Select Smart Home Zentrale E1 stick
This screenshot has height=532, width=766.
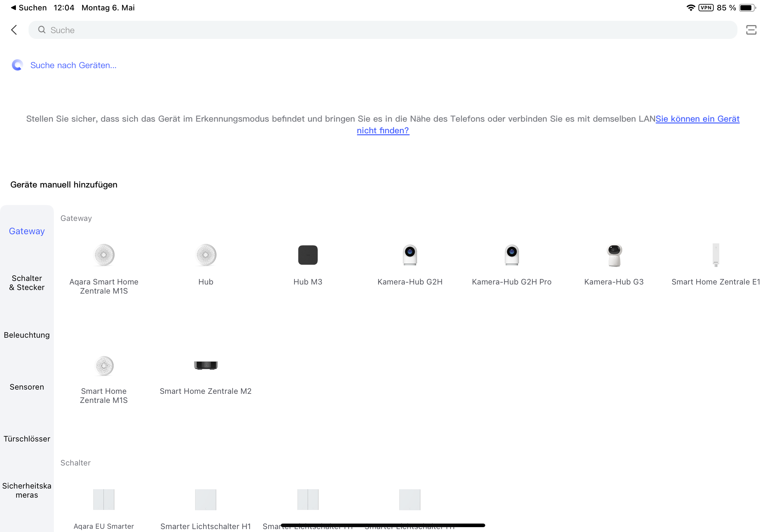[x=715, y=255]
